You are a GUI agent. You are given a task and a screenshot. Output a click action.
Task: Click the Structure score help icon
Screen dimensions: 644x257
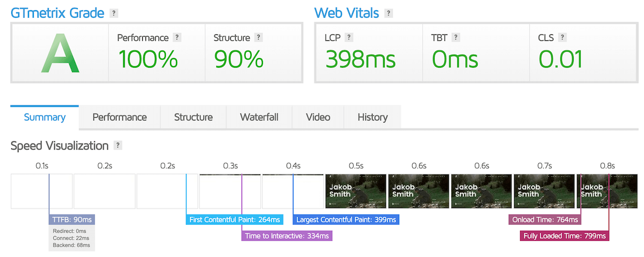click(x=259, y=38)
